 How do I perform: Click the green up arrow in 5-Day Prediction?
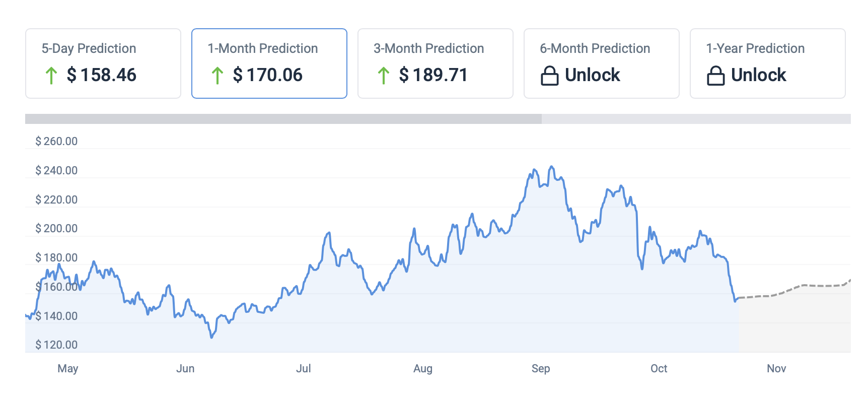click(51, 76)
